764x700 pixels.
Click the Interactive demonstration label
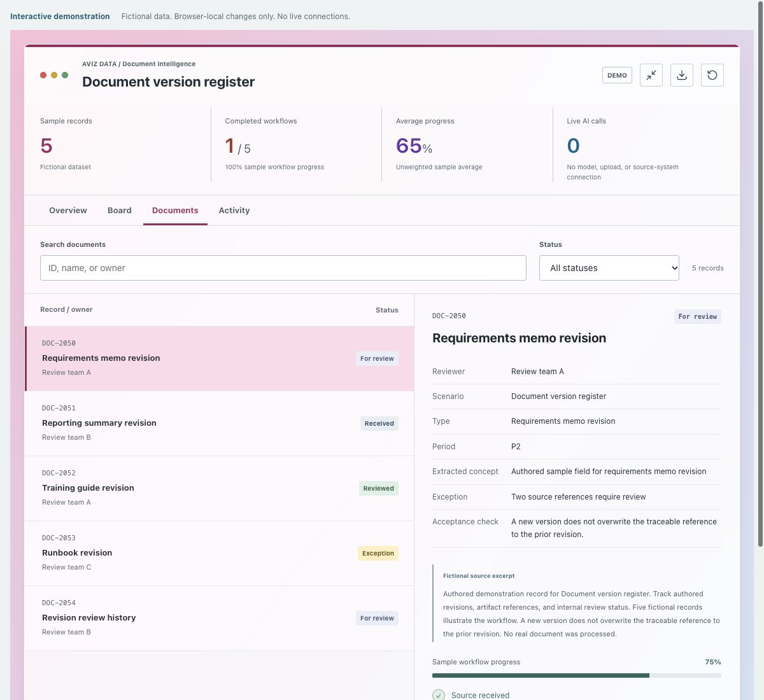tap(60, 17)
